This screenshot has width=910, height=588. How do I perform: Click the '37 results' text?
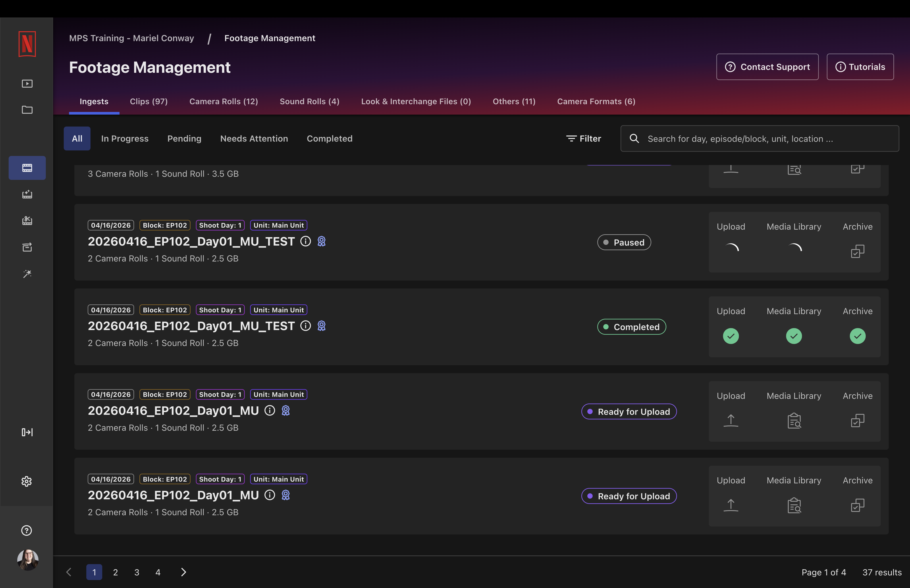coord(882,572)
